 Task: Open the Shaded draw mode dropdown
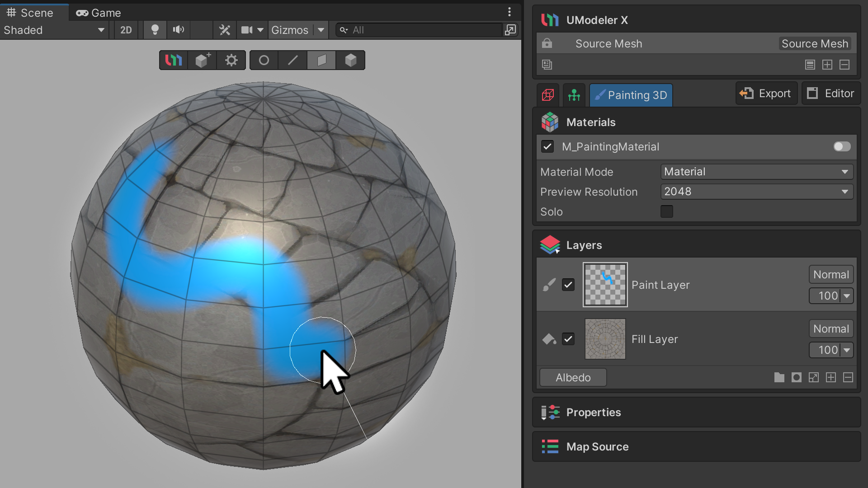point(54,30)
